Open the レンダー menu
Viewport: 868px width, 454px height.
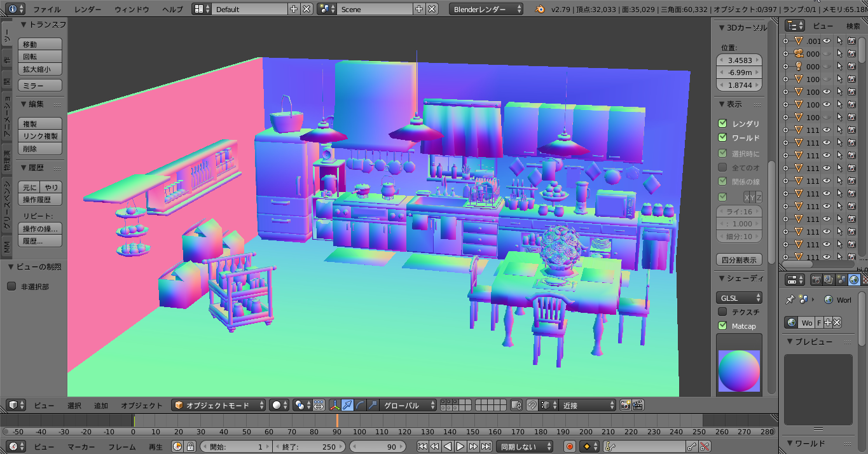88,9
